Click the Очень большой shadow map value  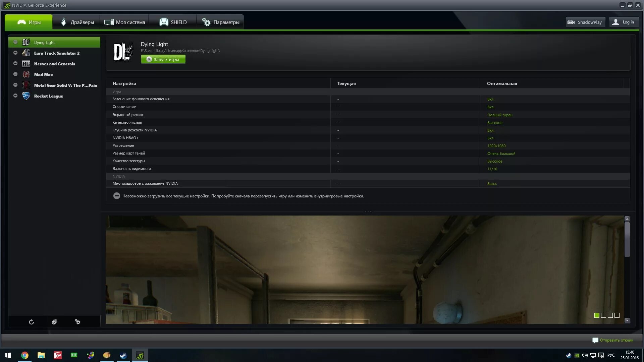(501, 154)
